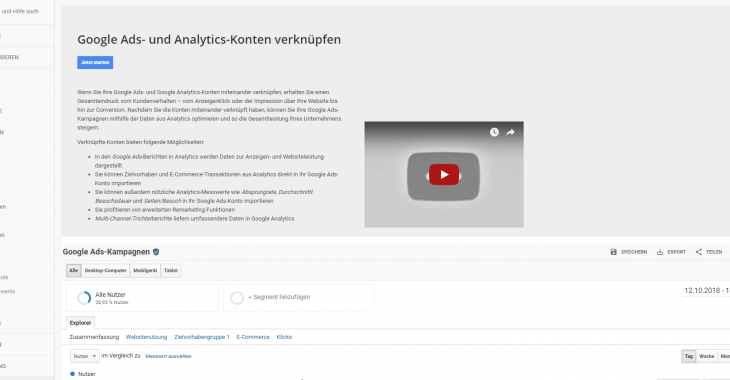Share the video via arrow icon

click(510, 132)
